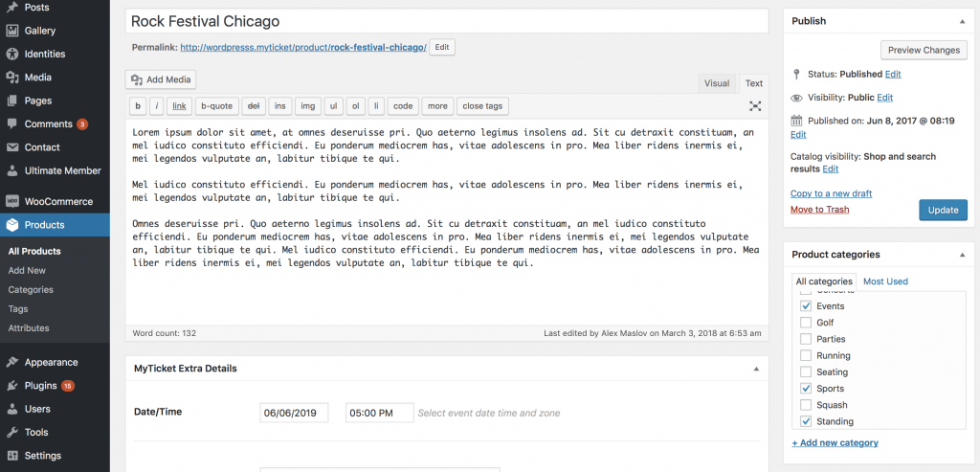Click the Products box icon
Screen dimensions: 980x472
[11, 225]
